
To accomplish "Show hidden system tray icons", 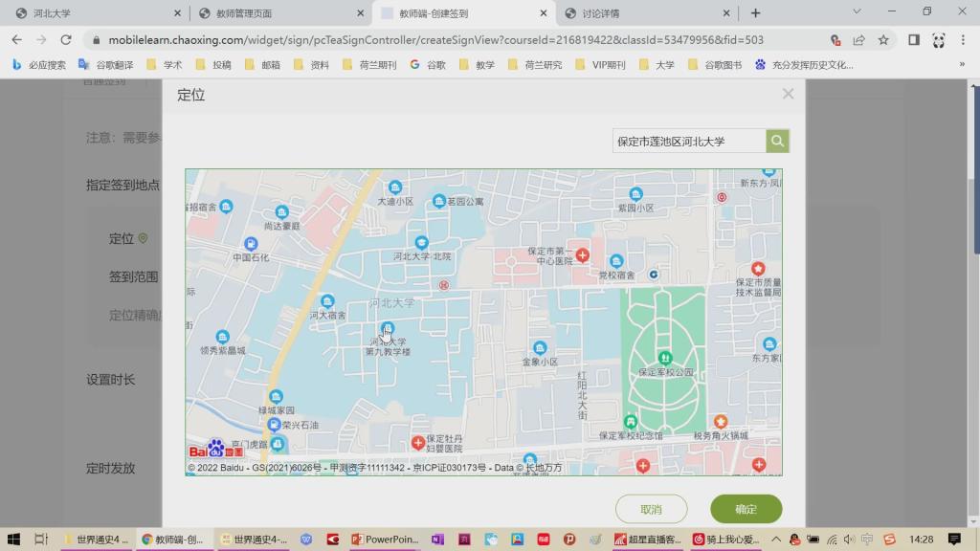I will (x=775, y=540).
